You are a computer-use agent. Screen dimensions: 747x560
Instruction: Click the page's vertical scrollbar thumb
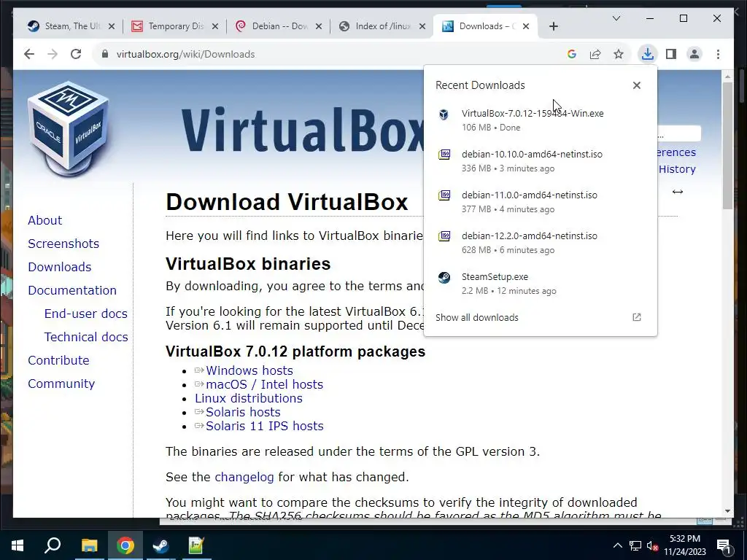727,145
